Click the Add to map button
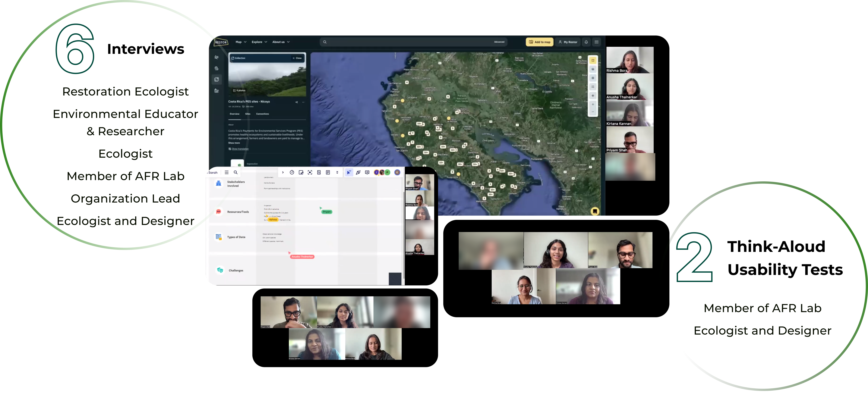Viewport: 868px width, 401px height. (x=539, y=42)
